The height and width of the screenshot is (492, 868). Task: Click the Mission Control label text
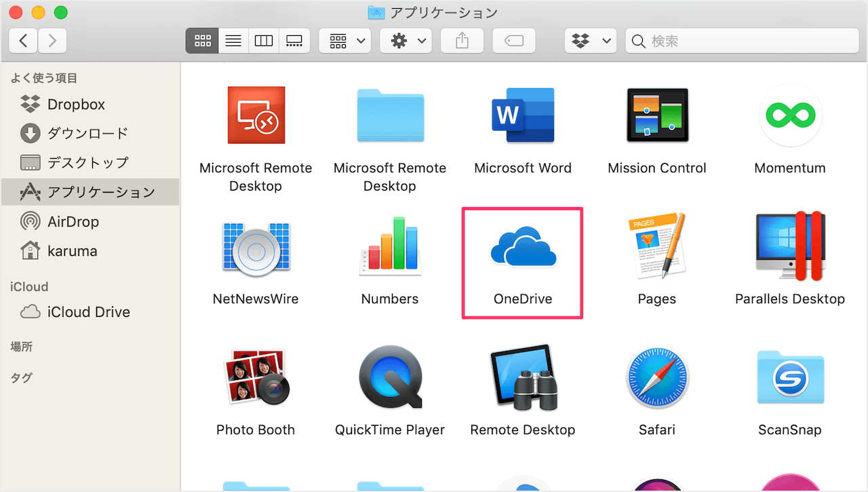point(657,168)
